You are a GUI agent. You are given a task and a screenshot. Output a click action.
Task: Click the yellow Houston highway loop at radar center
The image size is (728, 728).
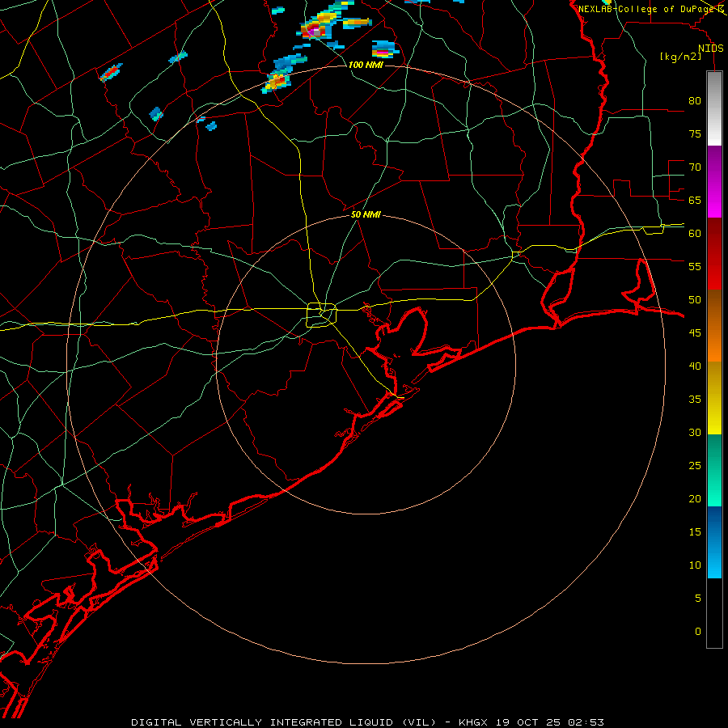(322, 315)
